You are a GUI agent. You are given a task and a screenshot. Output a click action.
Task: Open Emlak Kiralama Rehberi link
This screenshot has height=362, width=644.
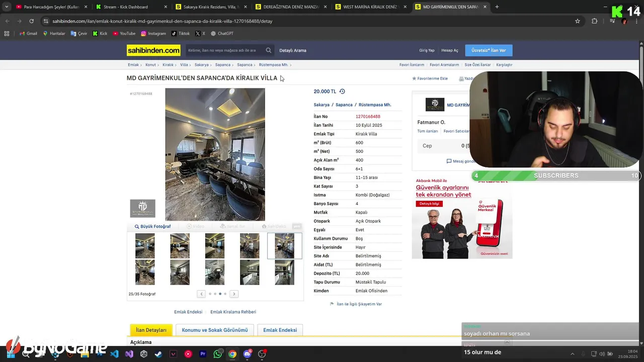pyautogui.click(x=233, y=312)
